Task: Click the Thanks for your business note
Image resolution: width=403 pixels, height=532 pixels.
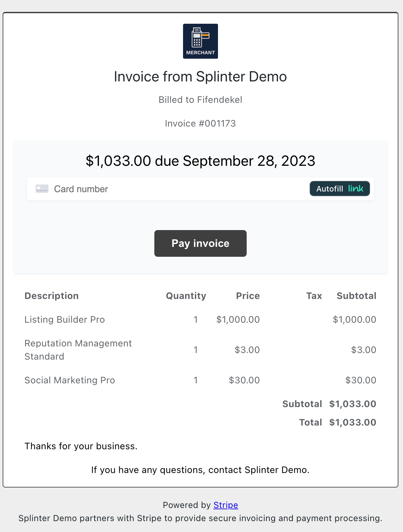Action: point(81,446)
